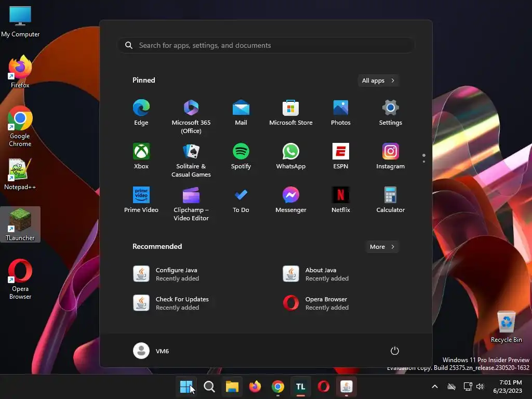Open Settings from the pinned apps

tap(391, 113)
